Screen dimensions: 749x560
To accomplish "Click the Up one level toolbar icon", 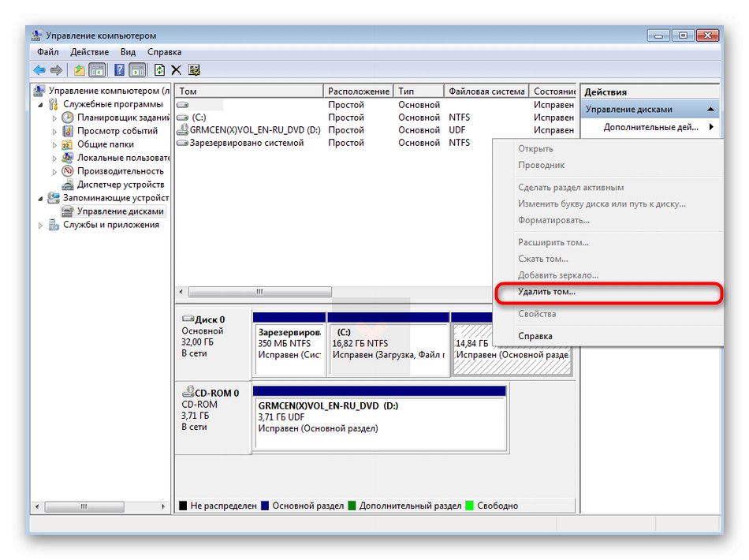I will tap(80, 70).
